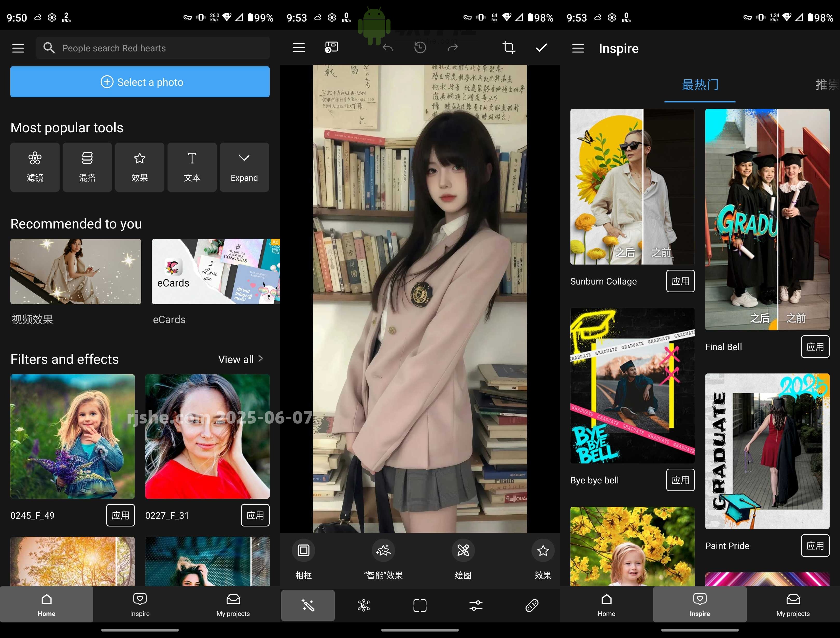Switch to the 最热门 tab

click(x=699, y=85)
